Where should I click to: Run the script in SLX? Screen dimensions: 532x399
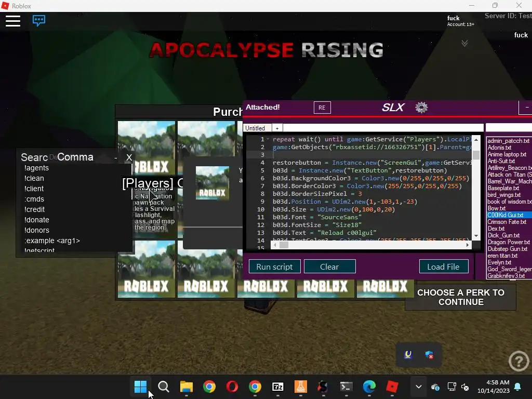click(274, 267)
